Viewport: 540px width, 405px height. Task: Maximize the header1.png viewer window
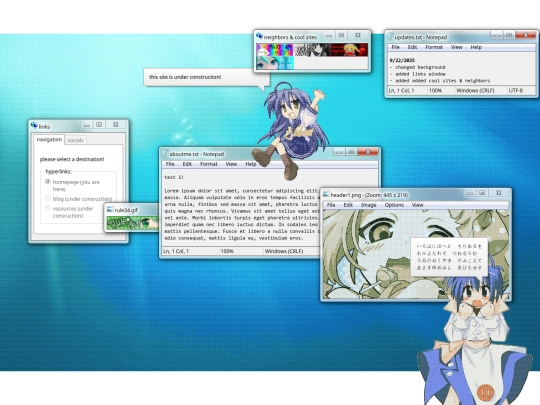coord(482,193)
